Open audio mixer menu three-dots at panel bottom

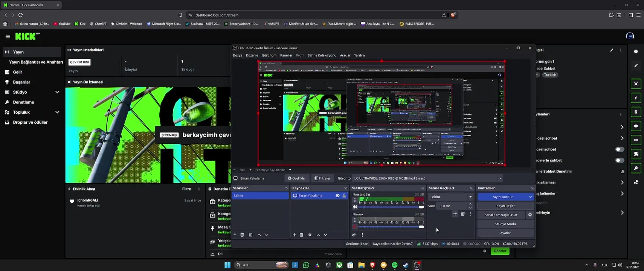point(362,235)
